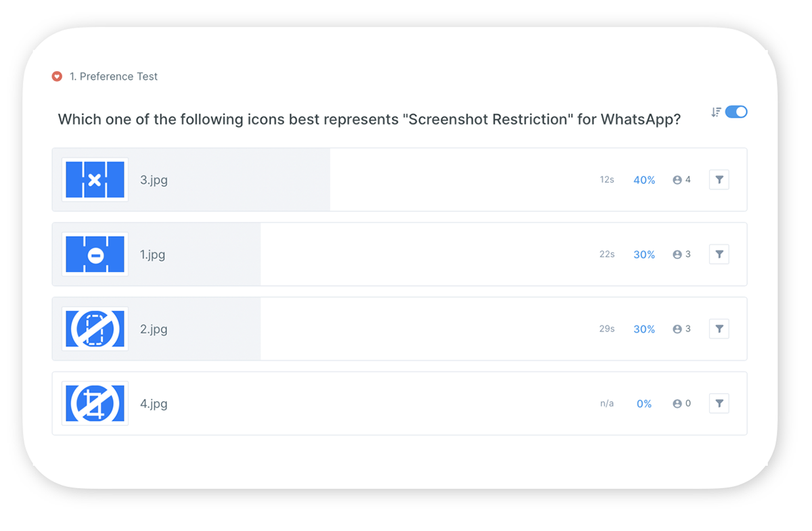The height and width of the screenshot is (531, 812).
Task: Click the 40% result for 3.jpg
Action: (644, 180)
